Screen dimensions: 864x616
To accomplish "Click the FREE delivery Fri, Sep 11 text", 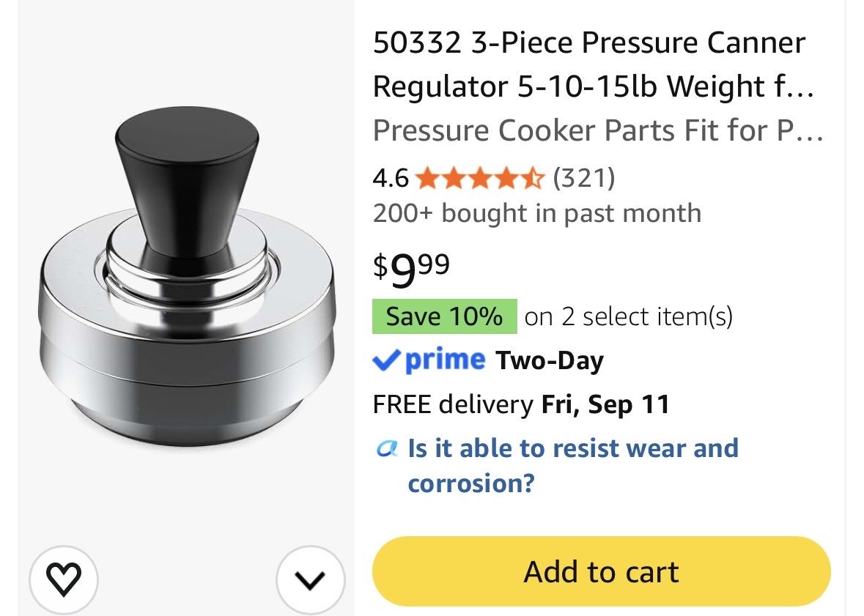I will pyautogui.click(x=521, y=404).
